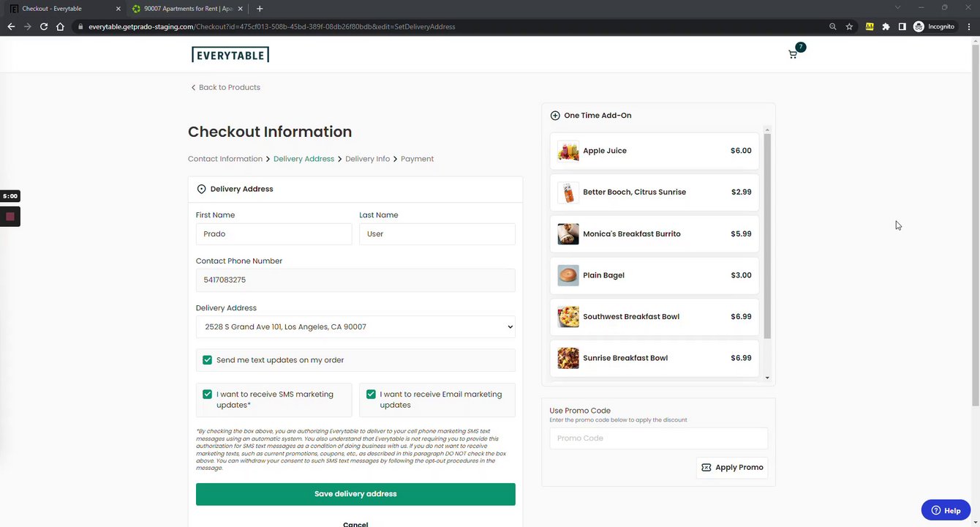Click the Everytable logo
Viewport: 980px width, 527px height.
(230, 55)
